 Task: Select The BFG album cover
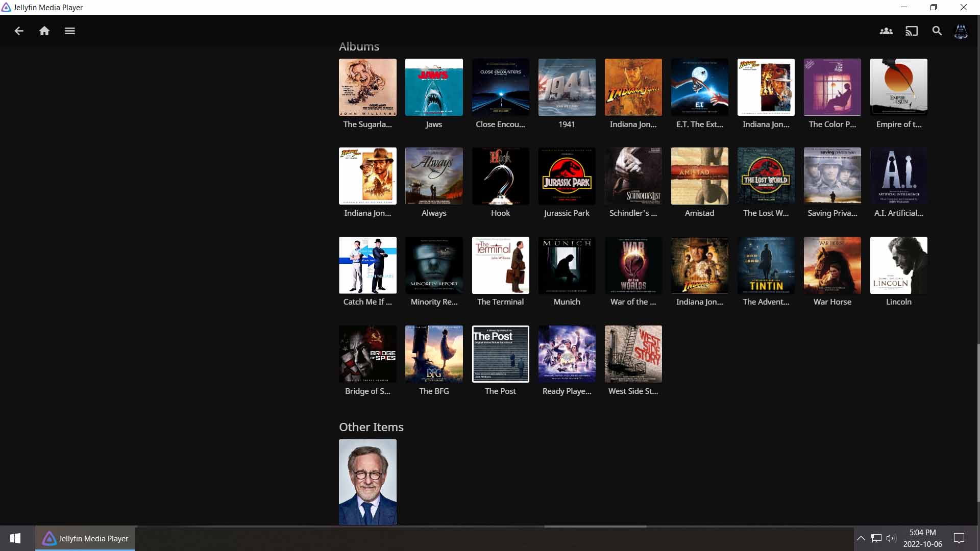pyautogui.click(x=434, y=354)
